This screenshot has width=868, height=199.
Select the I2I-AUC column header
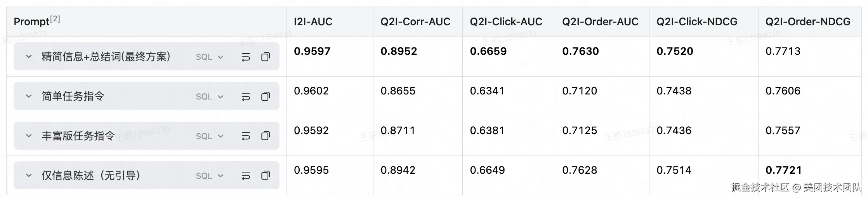(313, 22)
